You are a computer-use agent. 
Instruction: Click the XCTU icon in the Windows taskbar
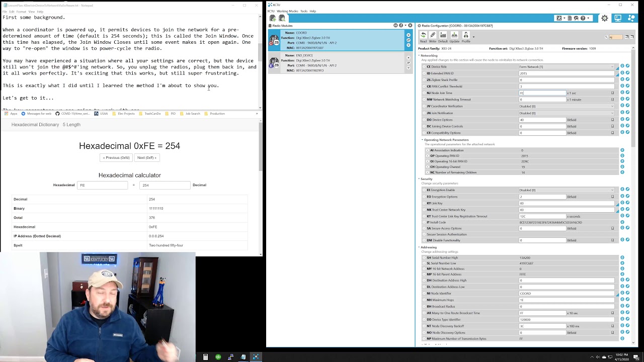point(256,357)
